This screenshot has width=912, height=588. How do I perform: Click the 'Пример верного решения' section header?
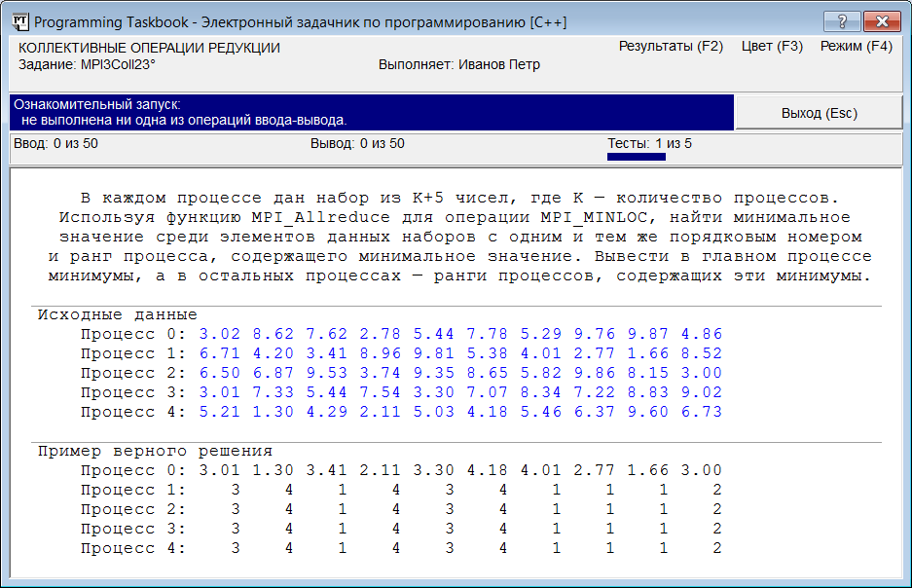point(155,451)
